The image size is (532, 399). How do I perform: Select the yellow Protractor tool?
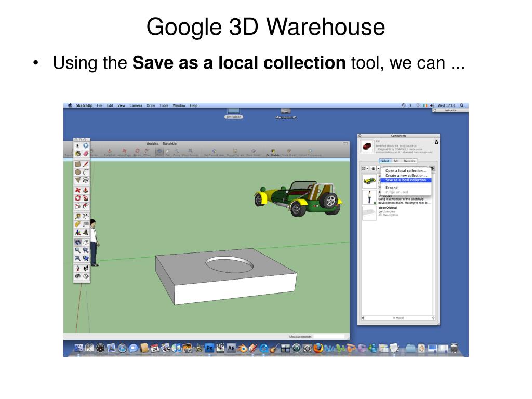pos(78,224)
